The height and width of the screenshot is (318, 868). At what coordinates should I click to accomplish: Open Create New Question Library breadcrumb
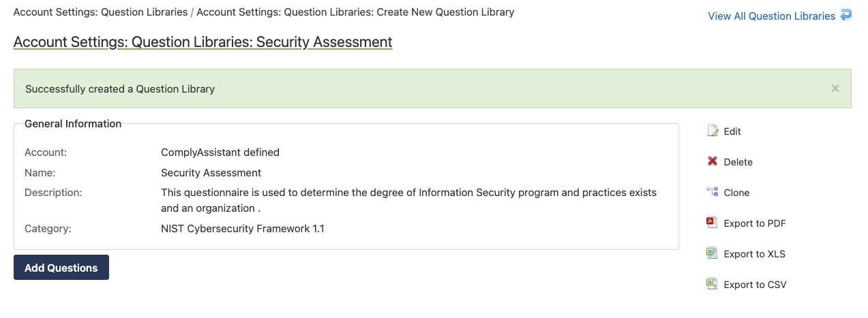(x=355, y=12)
